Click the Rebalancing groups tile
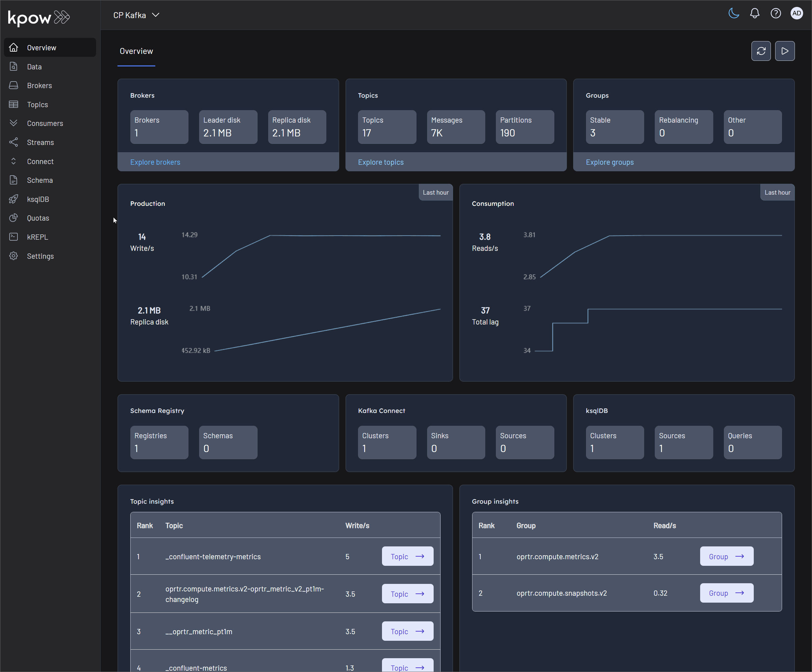The height and width of the screenshot is (672, 812). 684,127
